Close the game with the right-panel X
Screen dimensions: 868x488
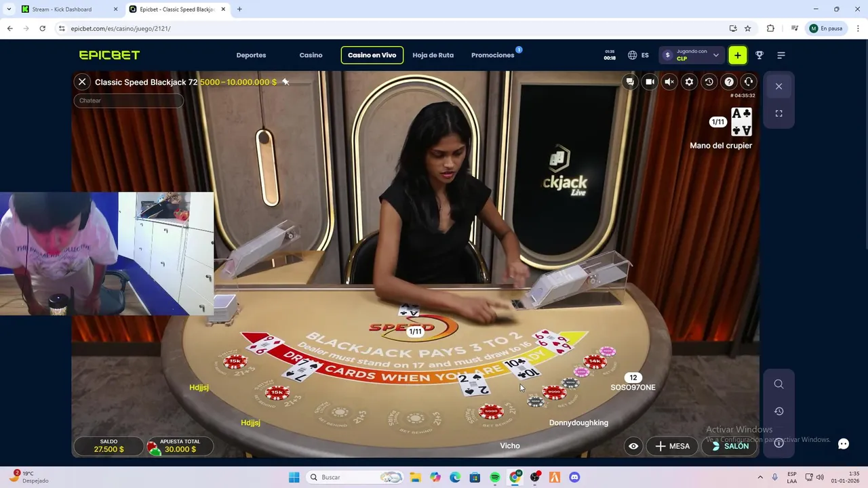point(778,86)
